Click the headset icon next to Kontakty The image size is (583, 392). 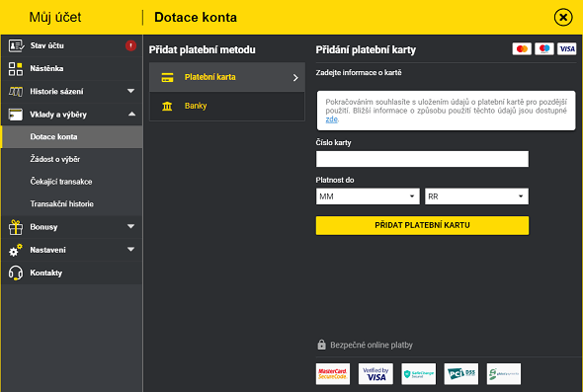[x=16, y=273]
